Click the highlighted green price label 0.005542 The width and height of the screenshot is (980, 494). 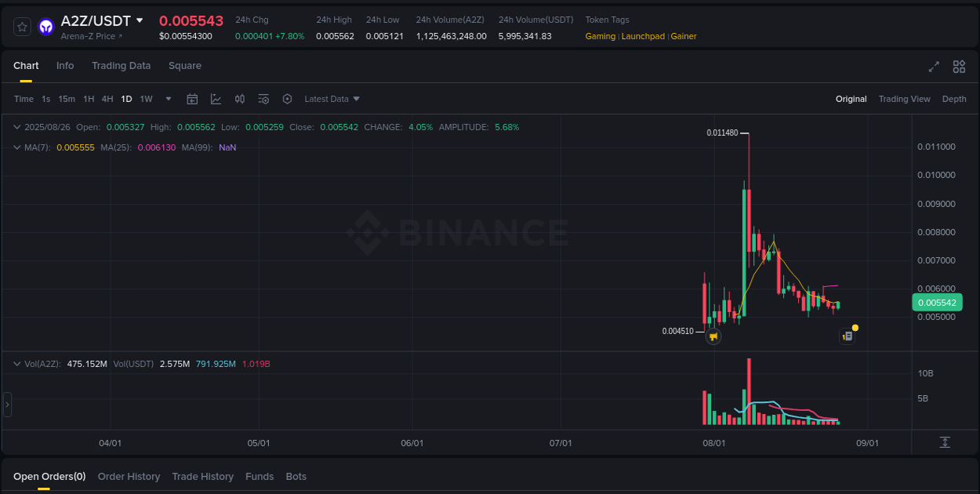[937, 302]
